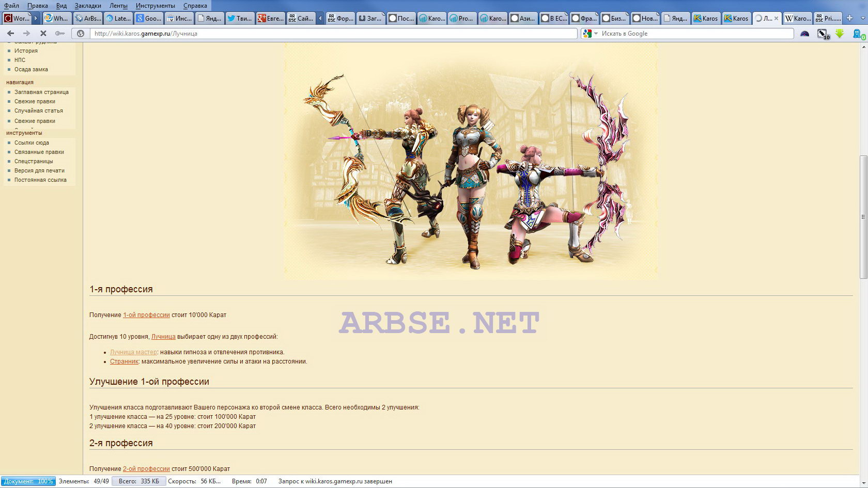Follow the 1-ой профессии link

pos(146,315)
